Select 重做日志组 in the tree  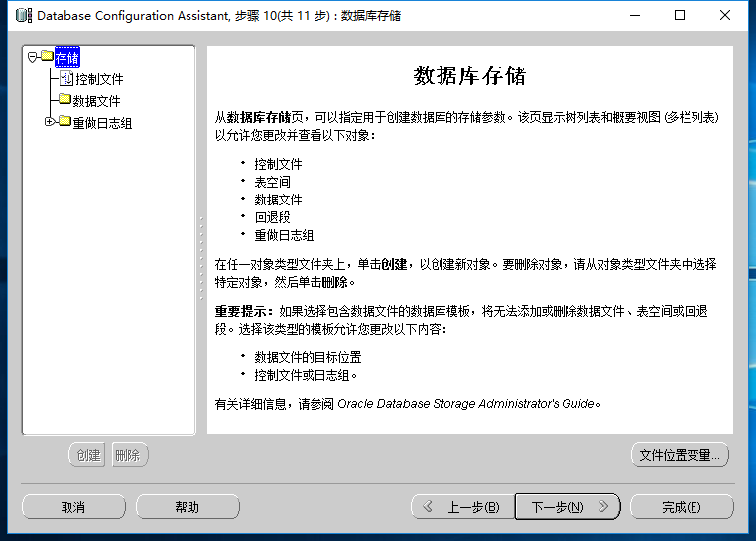coord(102,123)
